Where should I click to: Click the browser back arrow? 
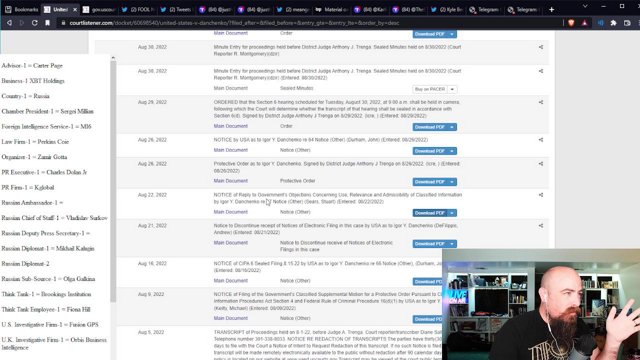coord(9,23)
